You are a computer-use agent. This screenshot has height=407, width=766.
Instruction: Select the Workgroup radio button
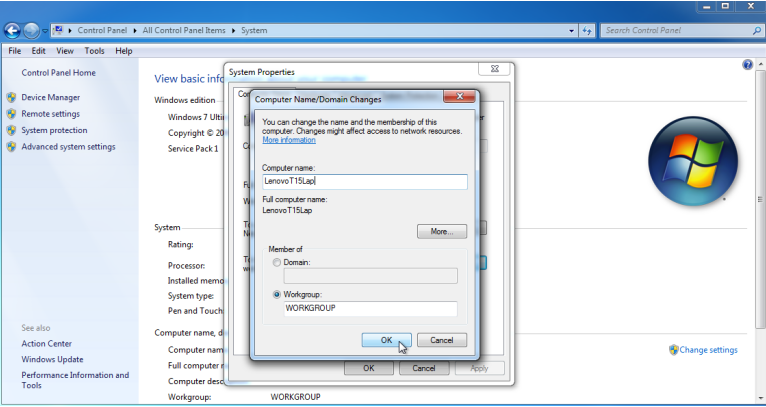[277, 295]
